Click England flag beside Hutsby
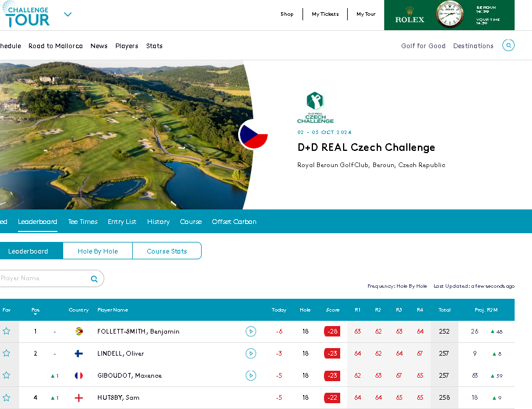This screenshot has width=532, height=409. coord(79,398)
